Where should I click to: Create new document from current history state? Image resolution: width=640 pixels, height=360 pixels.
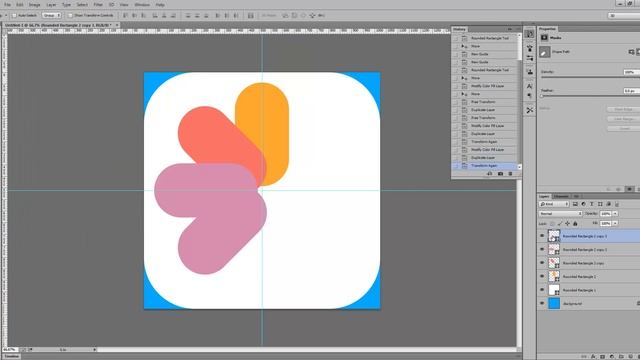coord(490,174)
